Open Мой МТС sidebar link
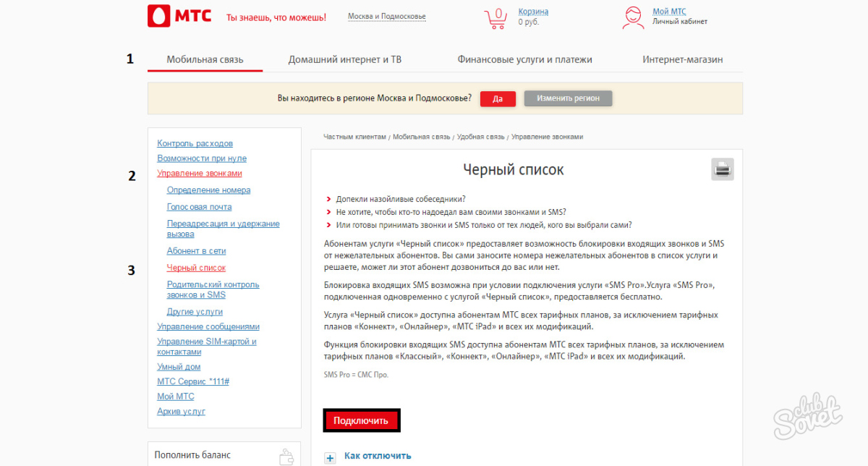The image size is (868, 466). click(x=176, y=396)
